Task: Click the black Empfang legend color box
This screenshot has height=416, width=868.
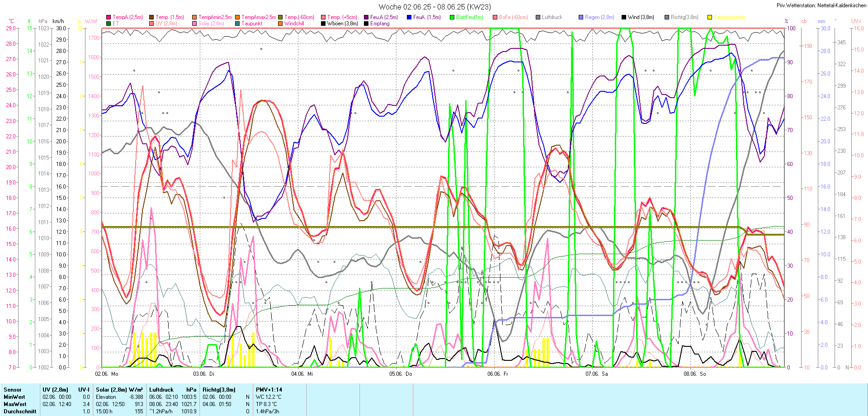Action: (x=366, y=24)
